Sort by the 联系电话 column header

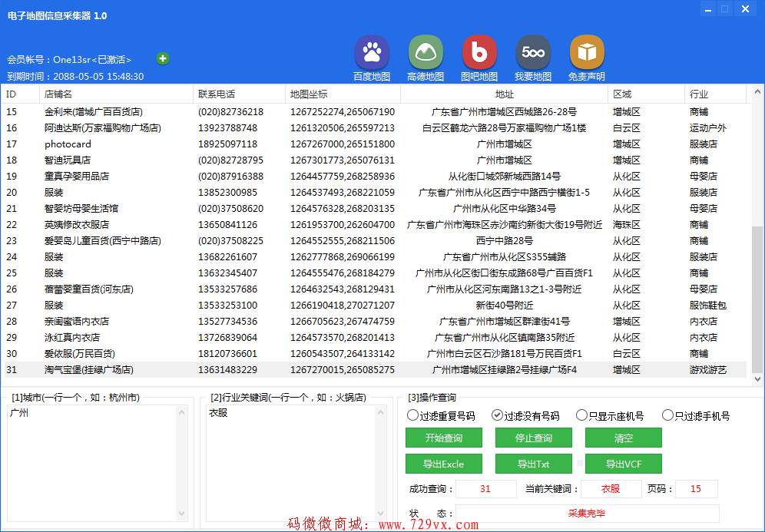click(x=239, y=94)
